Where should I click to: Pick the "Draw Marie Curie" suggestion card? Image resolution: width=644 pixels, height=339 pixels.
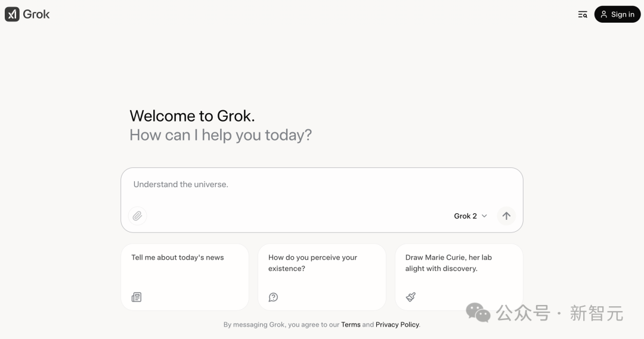459,276
